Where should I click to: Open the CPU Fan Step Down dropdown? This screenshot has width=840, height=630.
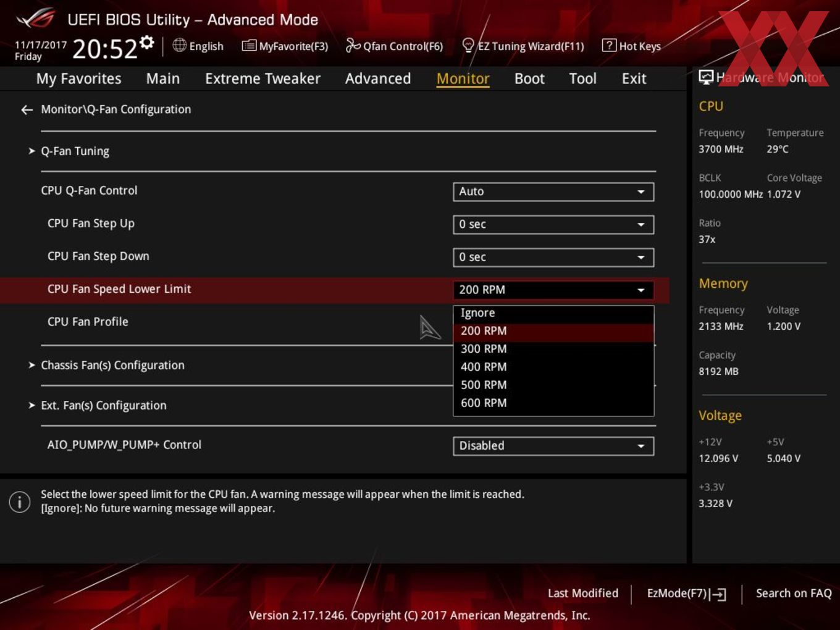click(553, 257)
